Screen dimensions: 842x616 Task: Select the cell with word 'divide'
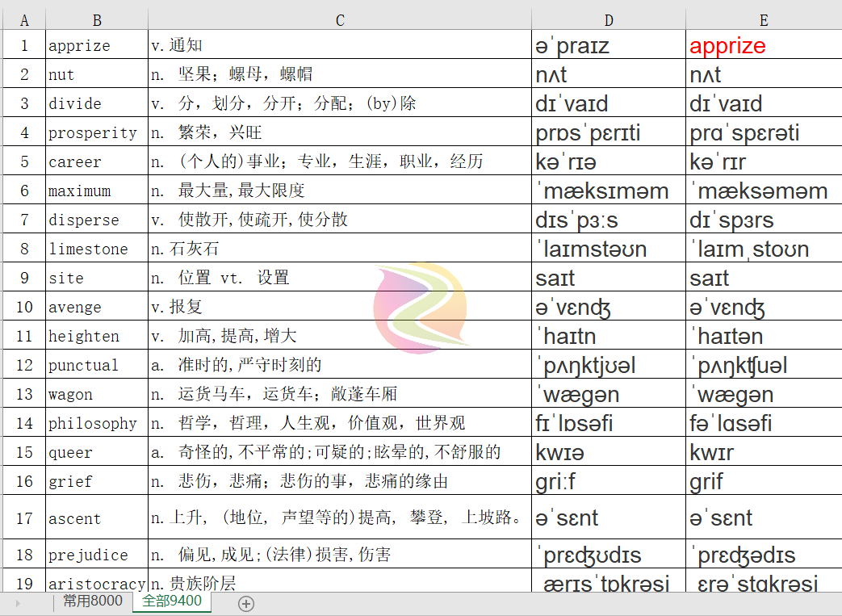(x=97, y=103)
